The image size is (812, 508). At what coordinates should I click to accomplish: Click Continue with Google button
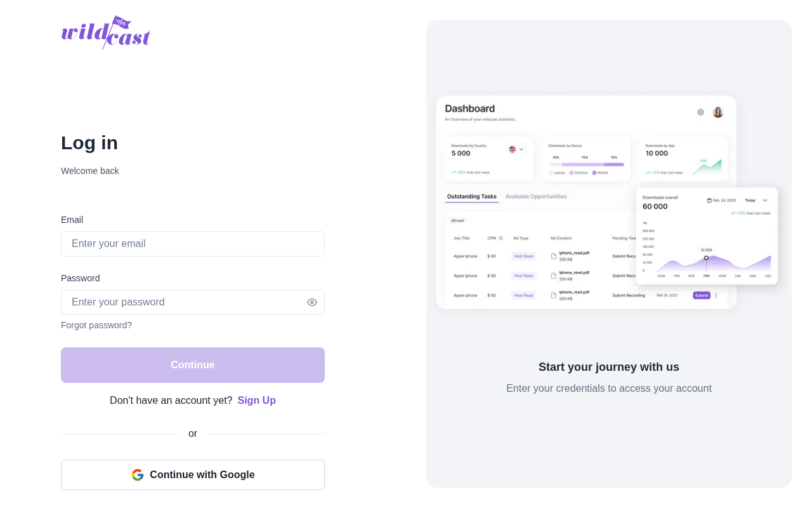pyautogui.click(x=193, y=475)
